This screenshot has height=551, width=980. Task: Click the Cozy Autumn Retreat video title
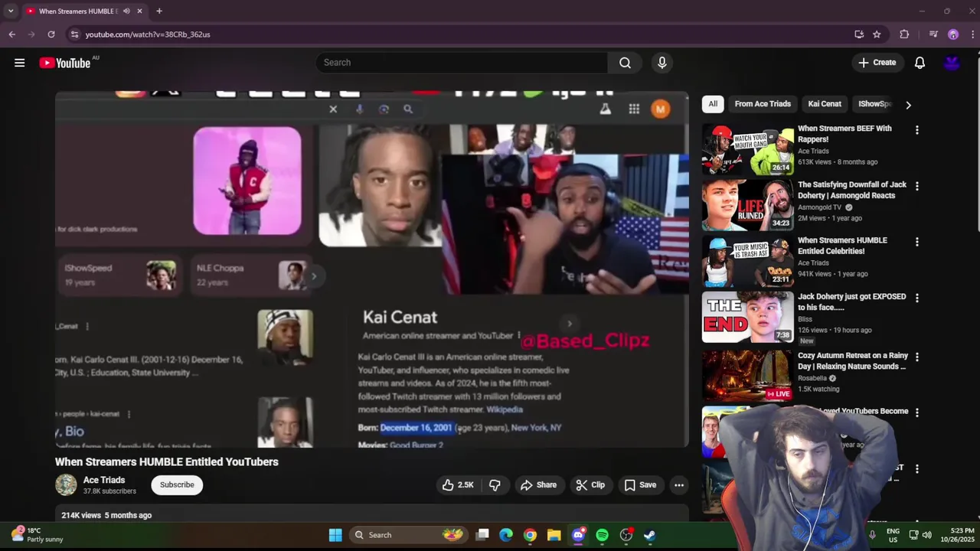tap(852, 361)
